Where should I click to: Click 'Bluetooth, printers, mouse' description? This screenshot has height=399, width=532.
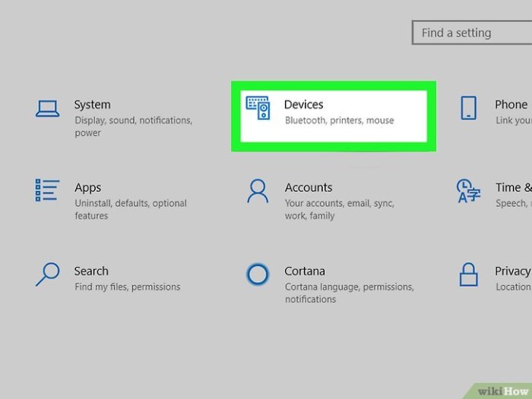(339, 120)
